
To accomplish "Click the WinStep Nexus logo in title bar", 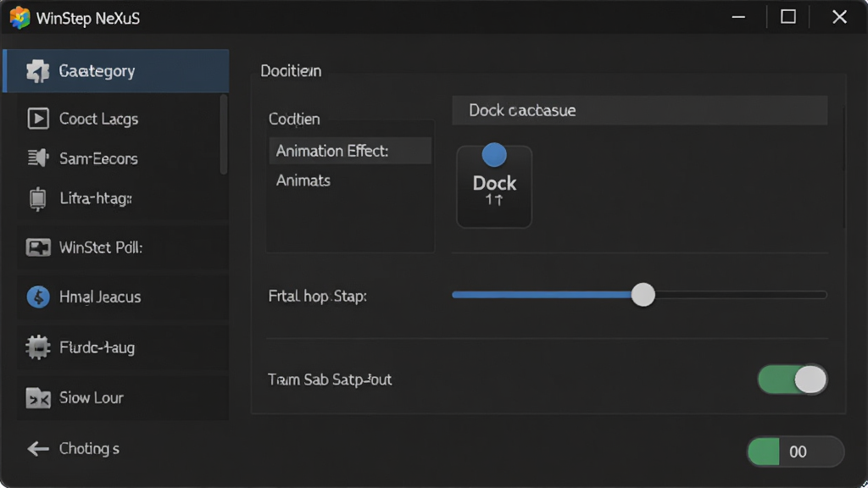I will pyautogui.click(x=19, y=18).
